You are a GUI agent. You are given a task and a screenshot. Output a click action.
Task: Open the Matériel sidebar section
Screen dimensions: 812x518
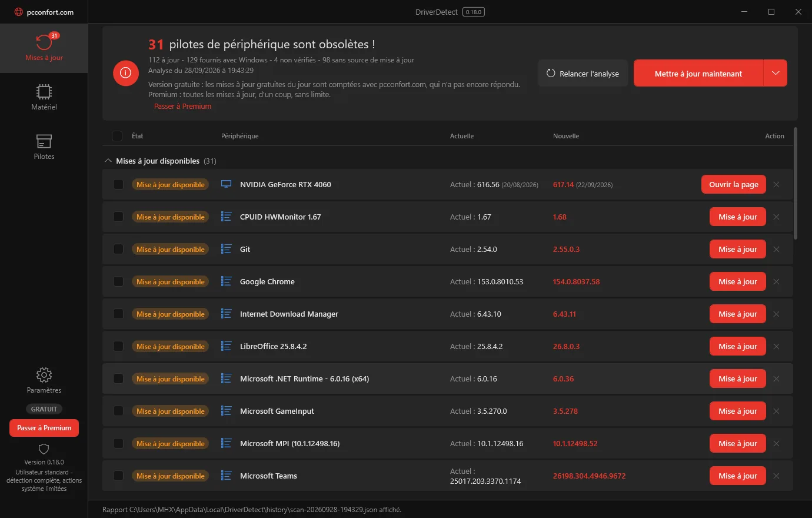click(44, 98)
